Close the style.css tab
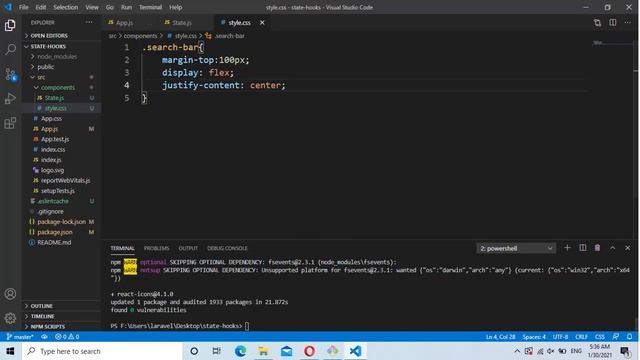The width and height of the screenshot is (640, 360). click(262, 23)
